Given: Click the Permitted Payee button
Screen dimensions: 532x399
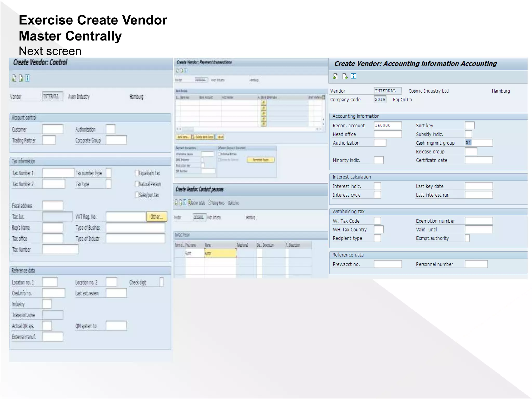Looking at the screenshot, I should pyautogui.click(x=261, y=160).
